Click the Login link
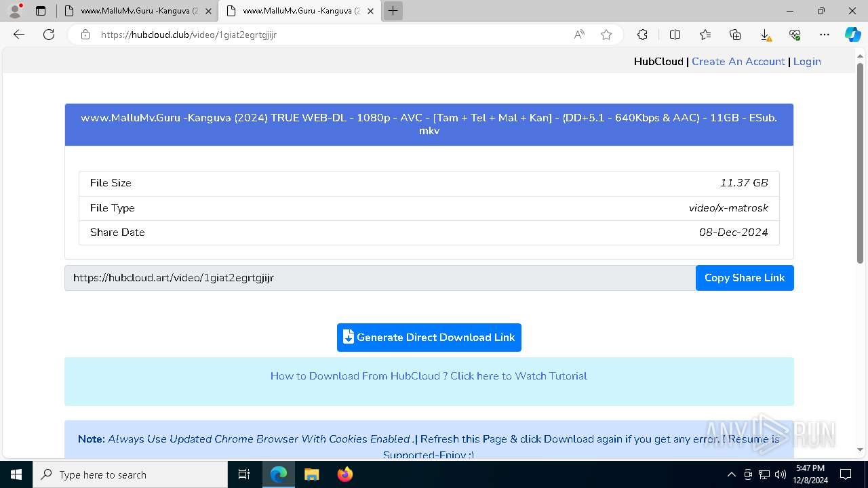 [807, 62]
